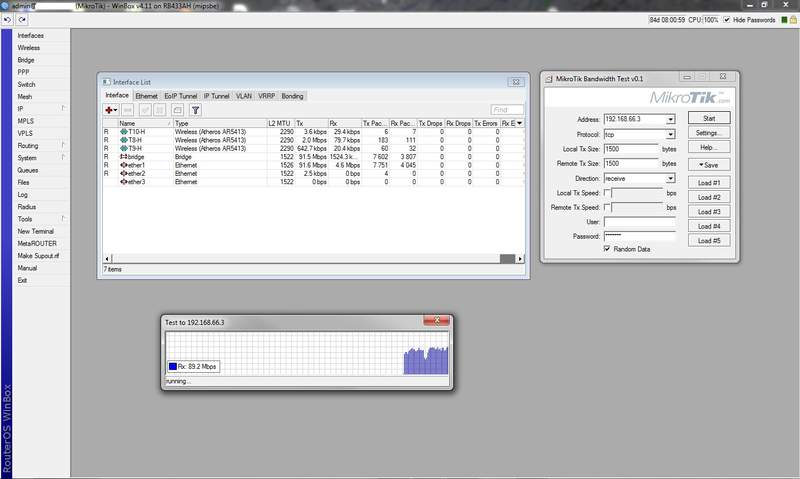Click the horizontal scrollbar thumb in Interface List
This screenshot has width=800, height=479.
point(507,259)
